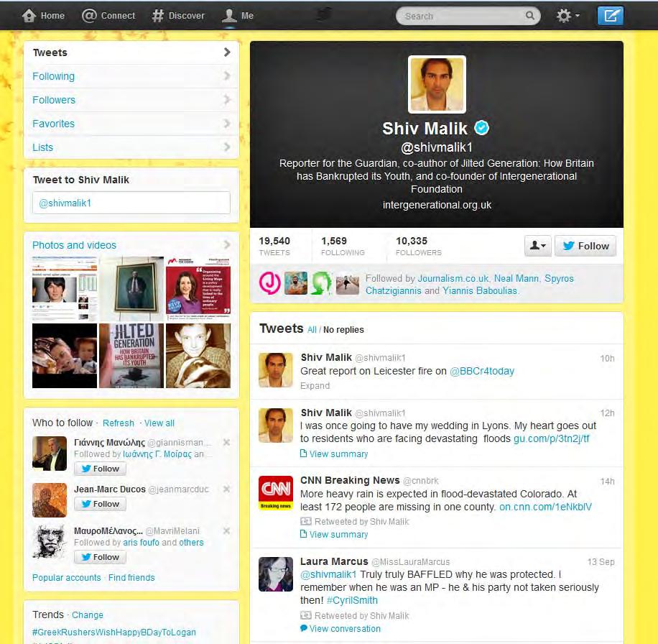Open the #CyrilSmith hashtag
The height and width of the screenshot is (644, 658).
352,600
